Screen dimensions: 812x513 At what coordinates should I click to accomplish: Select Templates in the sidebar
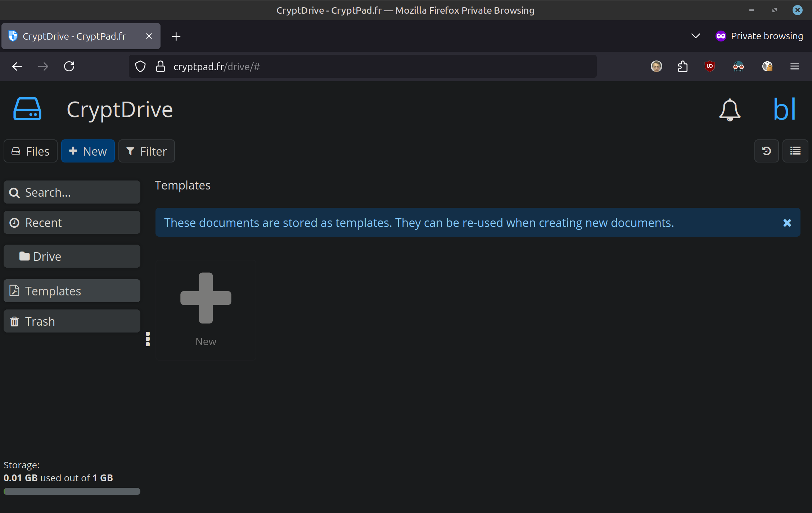pos(72,291)
